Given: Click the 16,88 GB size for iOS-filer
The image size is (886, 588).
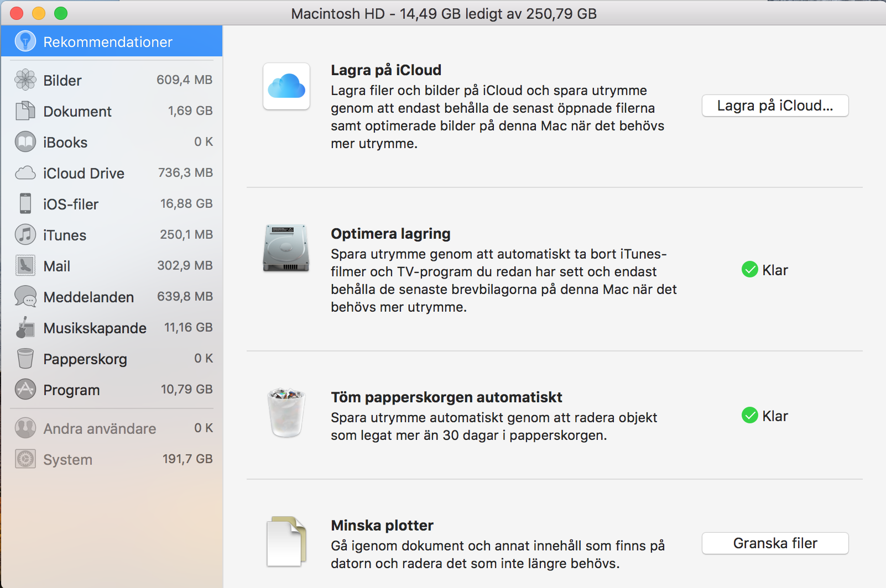Looking at the screenshot, I should [186, 203].
